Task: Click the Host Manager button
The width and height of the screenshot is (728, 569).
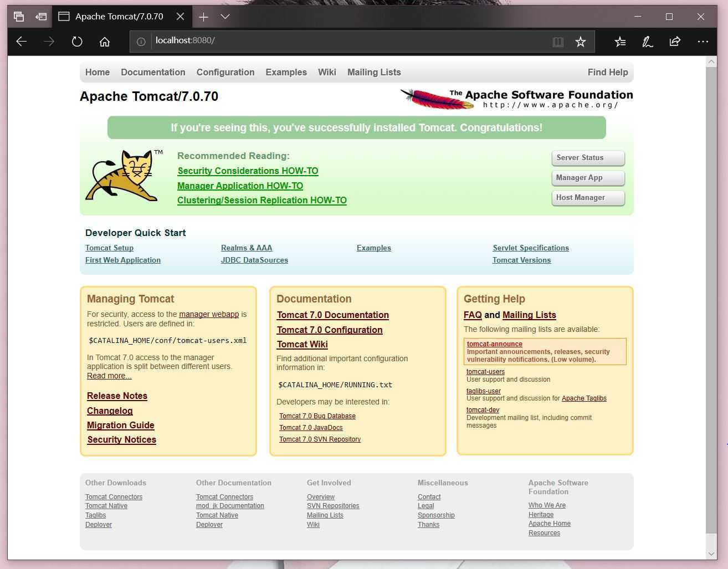Action: pyautogui.click(x=588, y=198)
